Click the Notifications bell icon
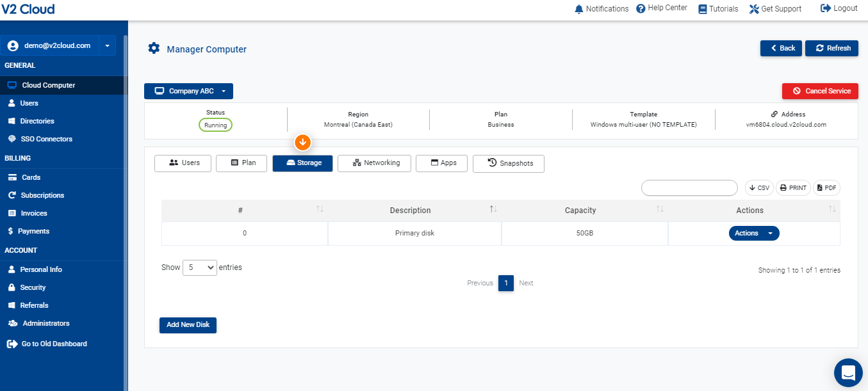This screenshot has height=391, width=868. (579, 9)
